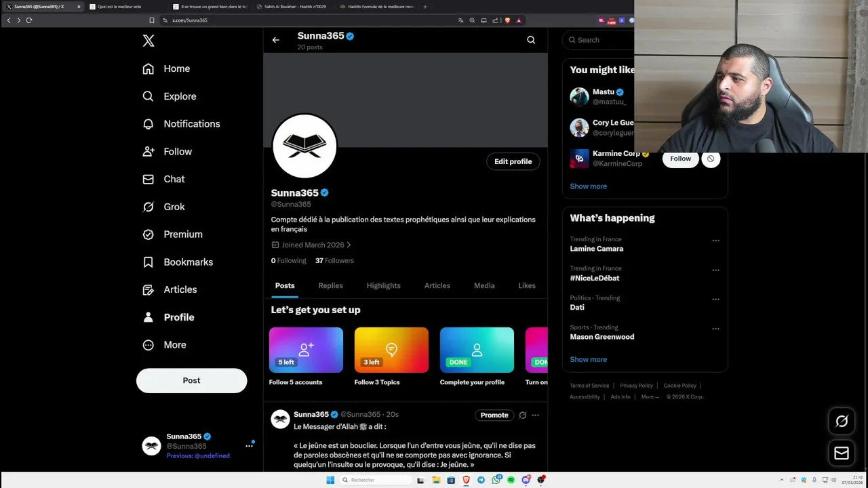Open options for Lamine Camara trend
This screenshot has width=868, height=488.
point(715,241)
